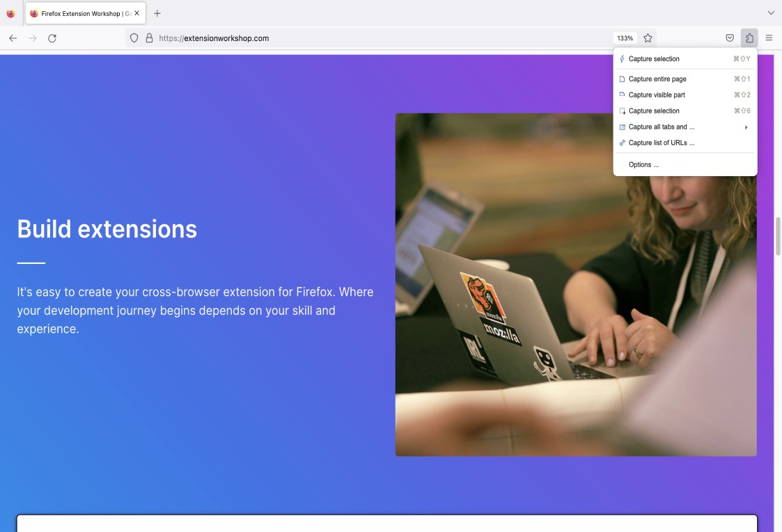
Task: Click the browser forward arrow
Action: tap(33, 38)
